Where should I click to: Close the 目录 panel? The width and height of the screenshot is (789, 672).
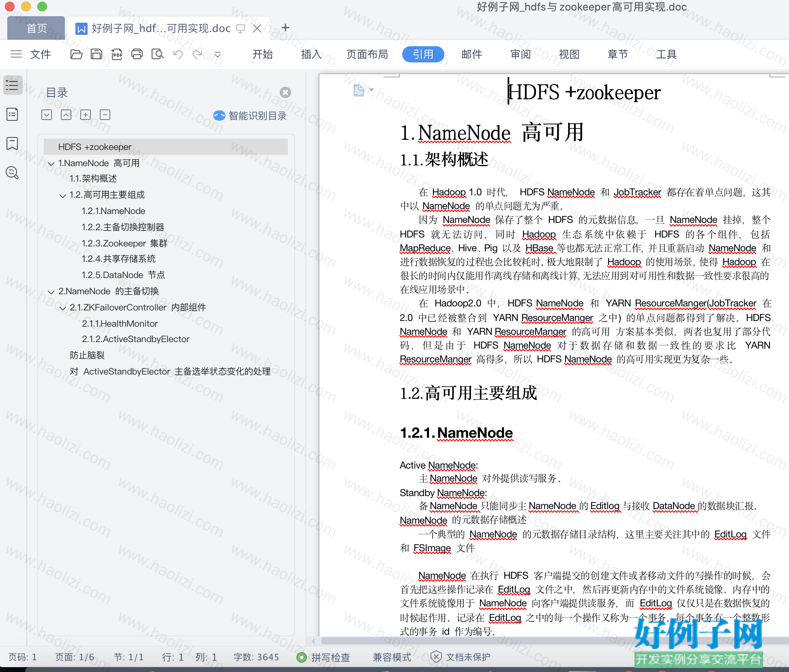[285, 92]
